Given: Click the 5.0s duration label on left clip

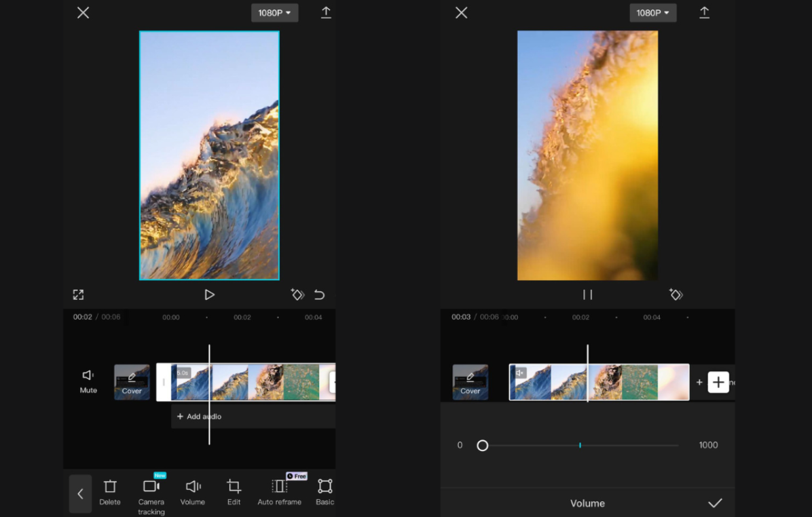Looking at the screenshot, I should (183, 372).
